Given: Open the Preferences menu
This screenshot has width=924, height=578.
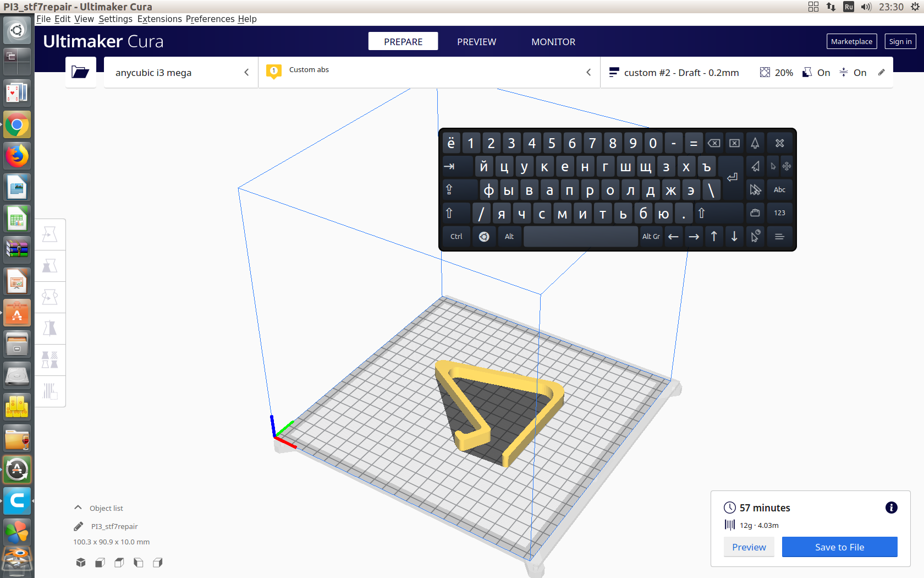Looking at the screenshot, I should [x=210, y=19].
